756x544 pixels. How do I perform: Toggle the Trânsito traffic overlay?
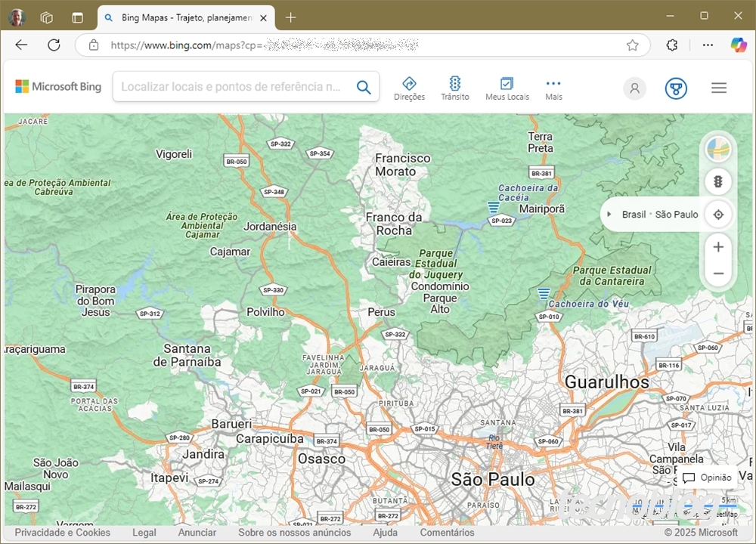[455, 87]
